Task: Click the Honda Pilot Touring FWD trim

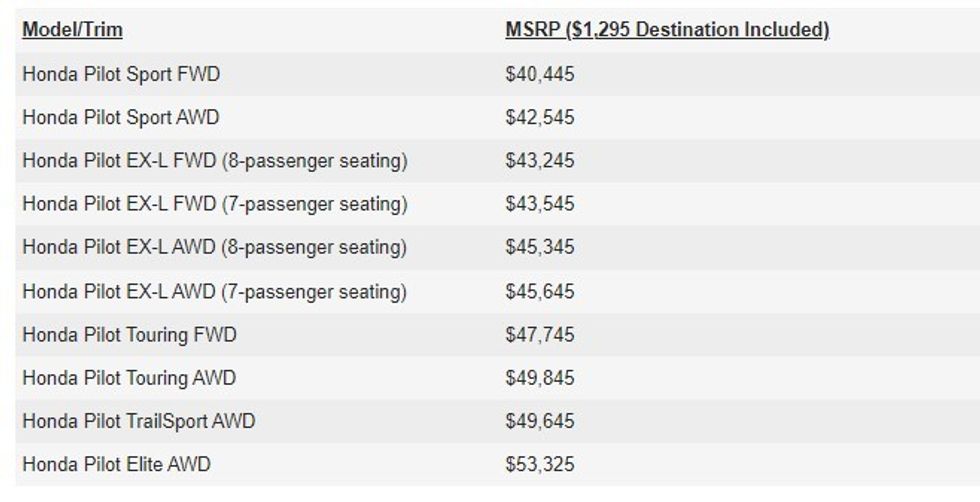Action: pyautogui.click(x=129, y=334)
